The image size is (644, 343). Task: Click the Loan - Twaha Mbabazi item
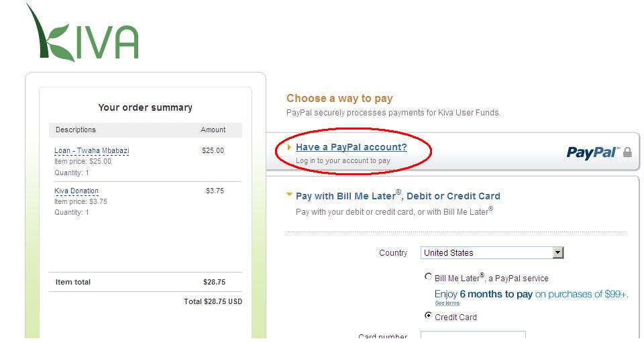[x=92, y=151]
